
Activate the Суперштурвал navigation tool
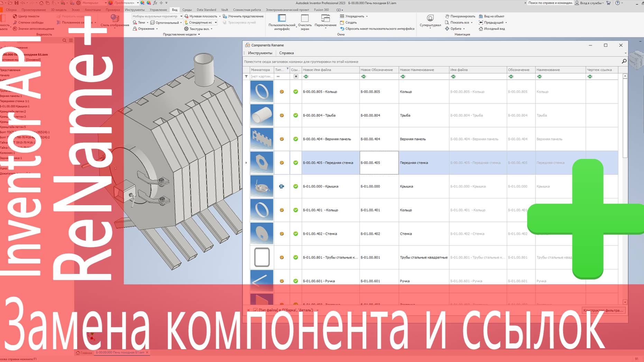pyautogui.click(x=430, y=20)
